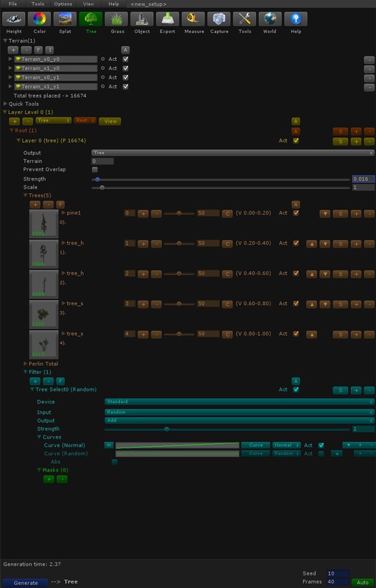376x588 pixels.
Task: Enable the Prevent Overlap checkbox
Action: [95, 170]
